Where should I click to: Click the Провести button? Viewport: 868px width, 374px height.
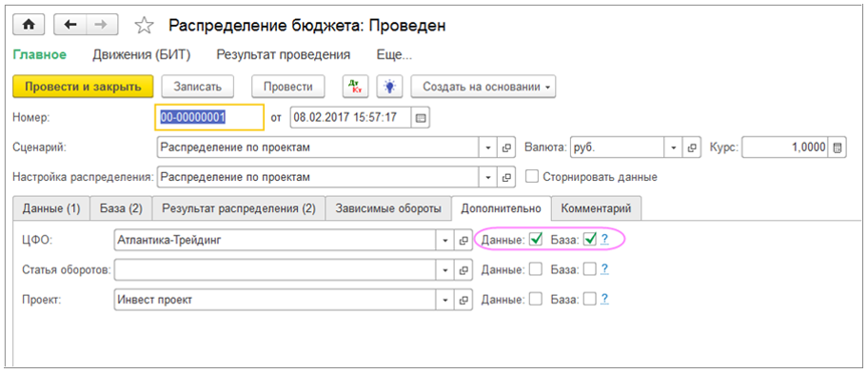click(287, 87)
